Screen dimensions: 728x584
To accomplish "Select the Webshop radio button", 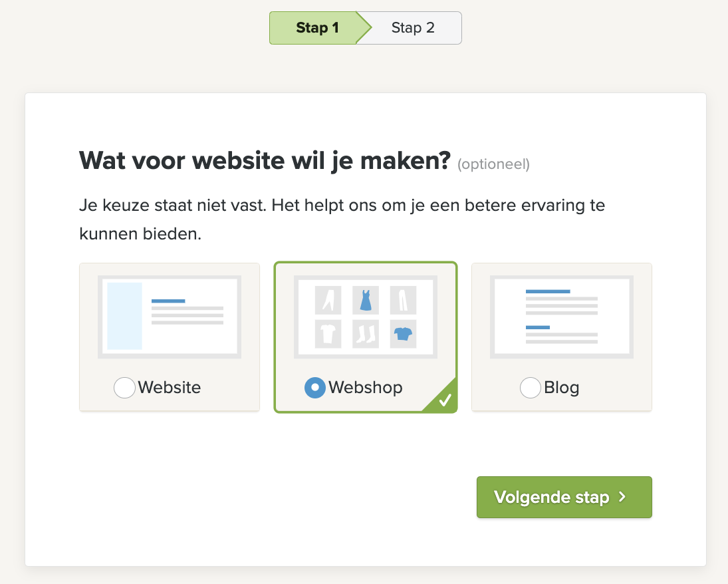I will pyautogui.click(x=314, y=388).
